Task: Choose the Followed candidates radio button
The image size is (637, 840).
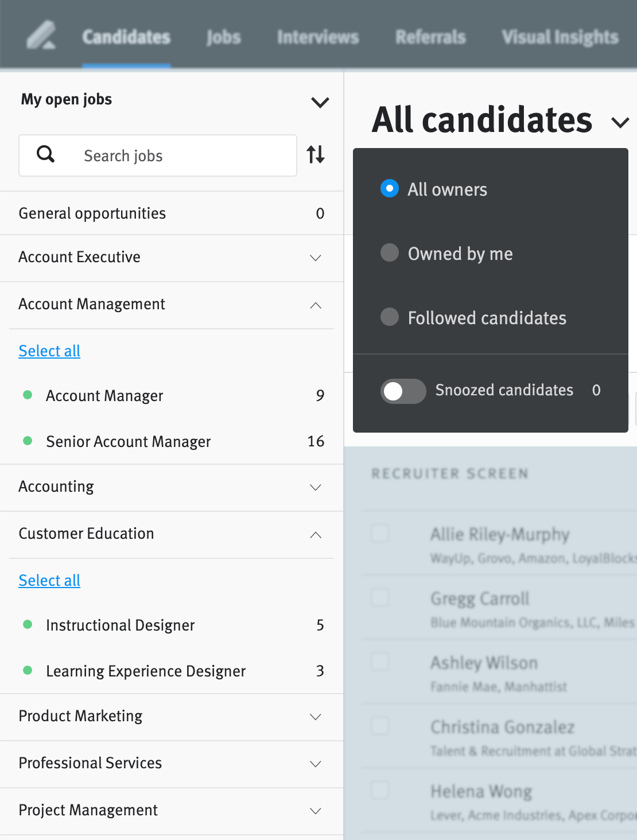Action: [390, 317]
